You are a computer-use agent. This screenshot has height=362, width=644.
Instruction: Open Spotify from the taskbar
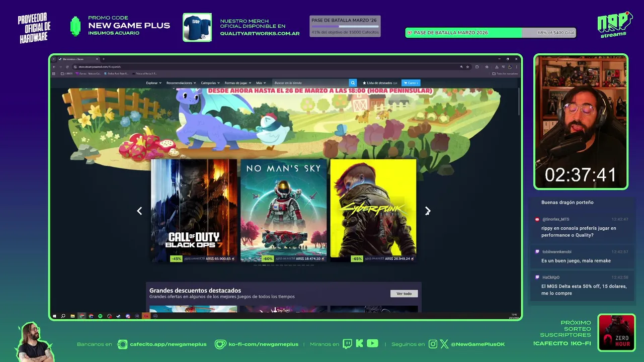[x=100, y=316]
